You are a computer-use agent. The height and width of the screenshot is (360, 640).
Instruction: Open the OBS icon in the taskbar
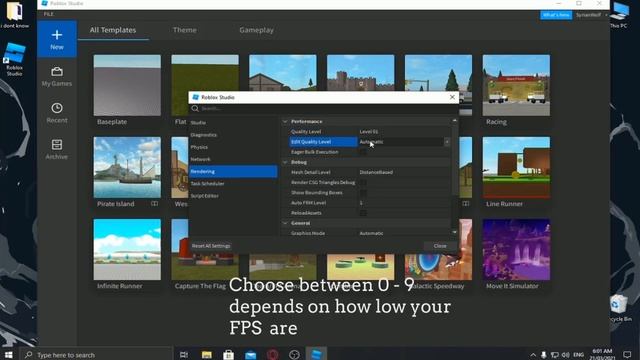coord(294,355)
